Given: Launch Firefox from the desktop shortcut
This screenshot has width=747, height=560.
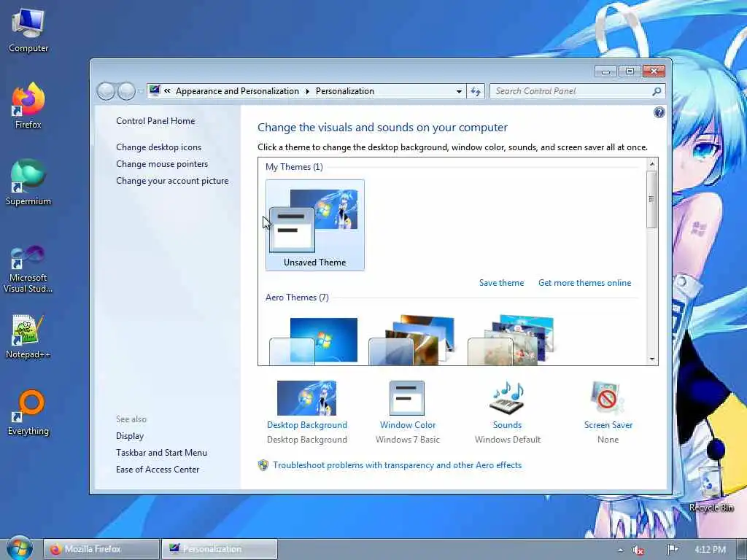Looking at the screenshot, I should (28, 106).
